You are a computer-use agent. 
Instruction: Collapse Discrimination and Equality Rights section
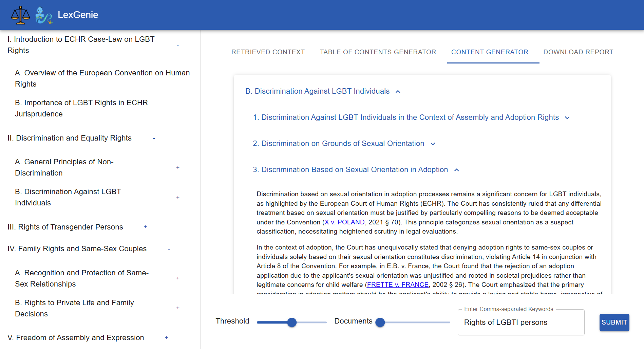click(x=154, y=139)
